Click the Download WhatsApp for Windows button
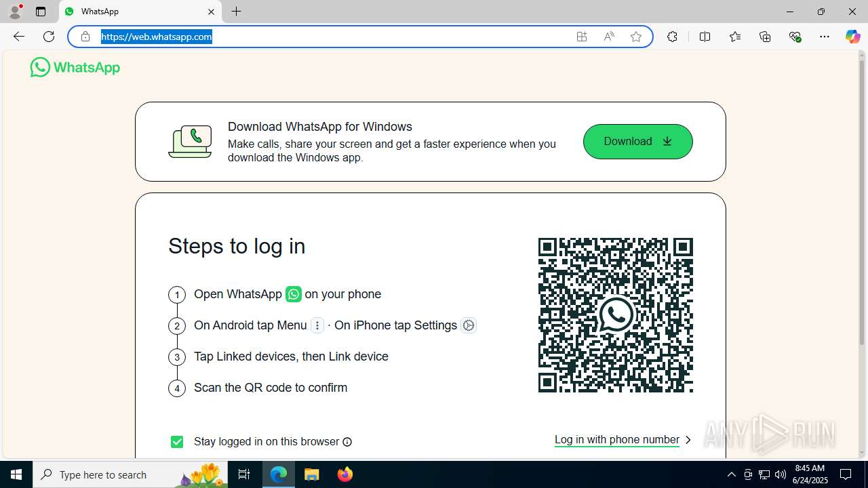Viewport: 868px width, 488px height. [x=637, y=142]
